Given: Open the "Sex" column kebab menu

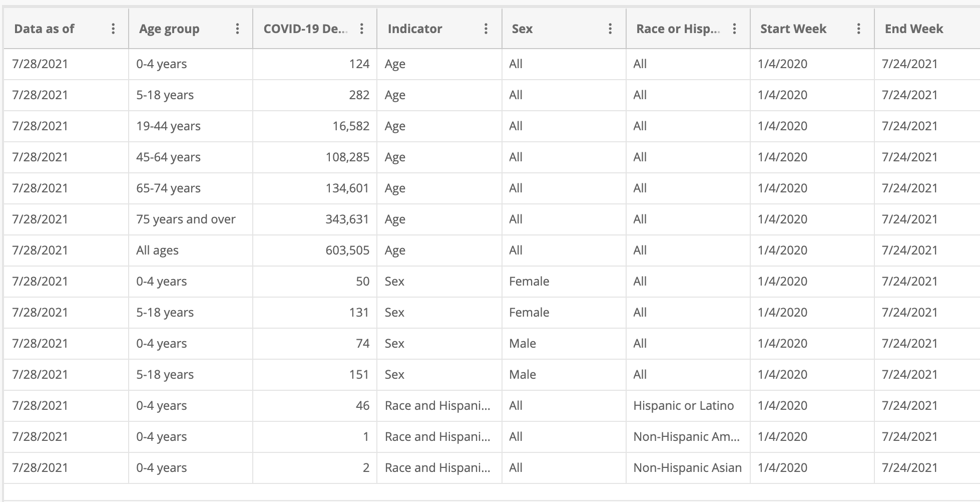Looking at the screenshot, I should [x=610, y=29].
